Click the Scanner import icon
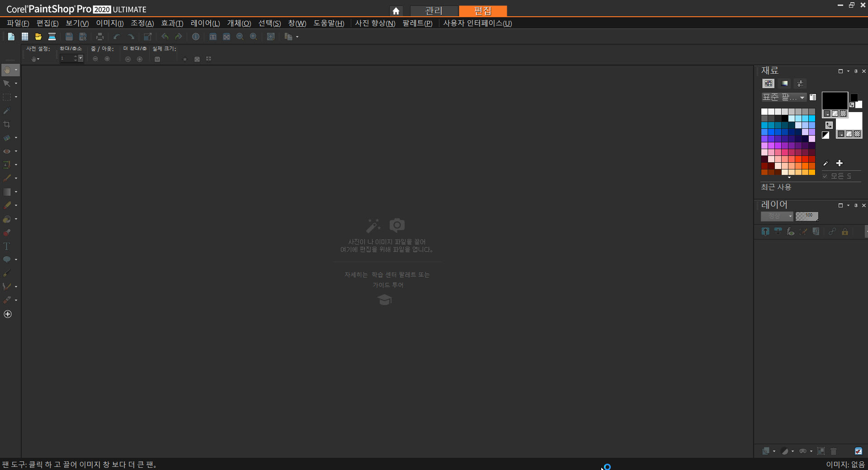Image resolution: width=868 pixels, height=470 pixels. pyautogui.click(x=52, y=37)
